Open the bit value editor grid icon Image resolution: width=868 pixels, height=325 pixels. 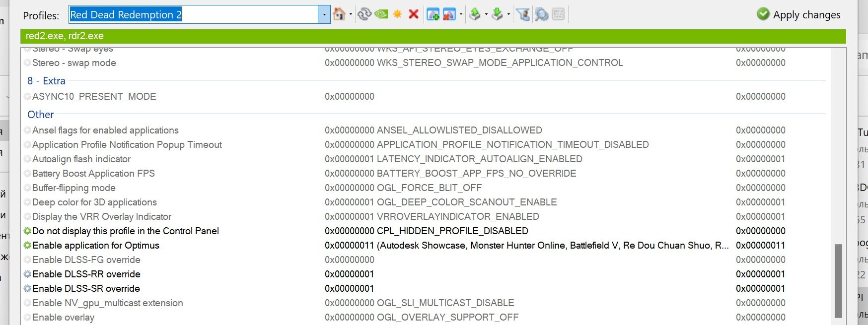point(558,14)
